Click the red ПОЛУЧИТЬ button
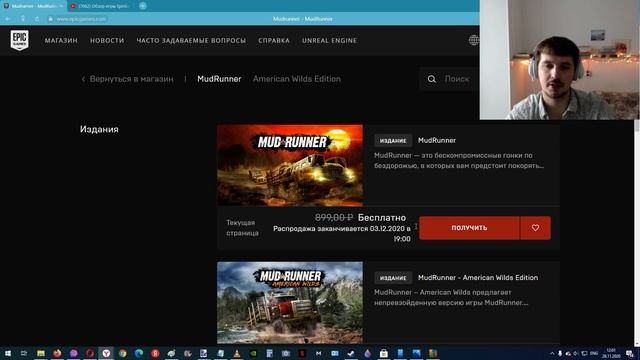 click(469, 228)
